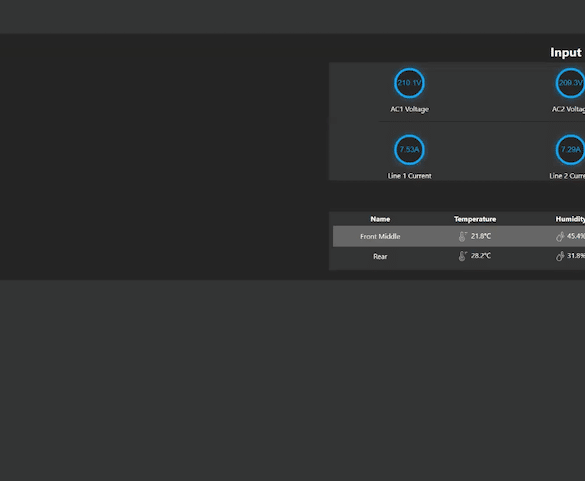
Task: Click the Line 1 Current gauge reading 7.53A
Action: 409,150
